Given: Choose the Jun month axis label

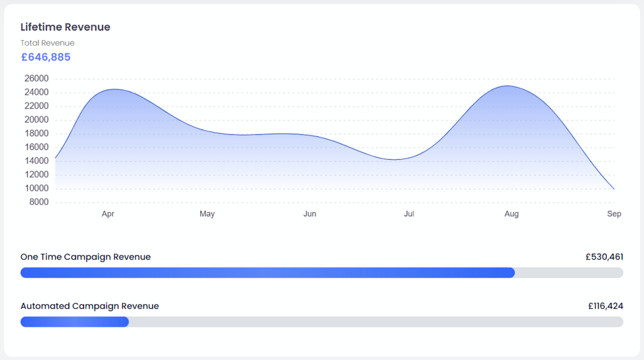Looking at the screenshot, I should click(310, 214).
